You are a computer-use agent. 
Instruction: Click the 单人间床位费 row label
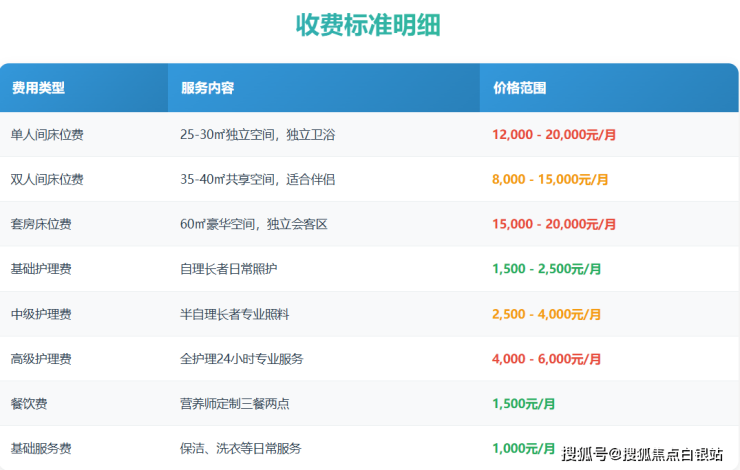tap(47, 134)
